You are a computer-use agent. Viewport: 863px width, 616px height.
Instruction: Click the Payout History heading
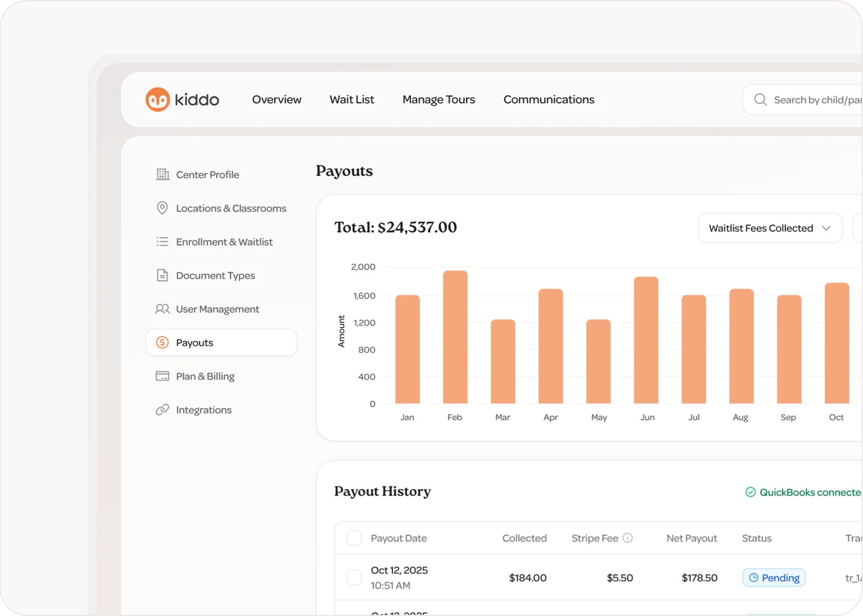pyautogui.click(x=383, y=491)
